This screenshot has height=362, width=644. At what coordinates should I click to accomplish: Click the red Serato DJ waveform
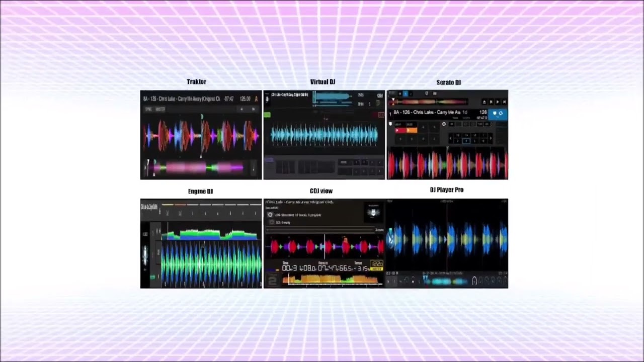point(447,164)
